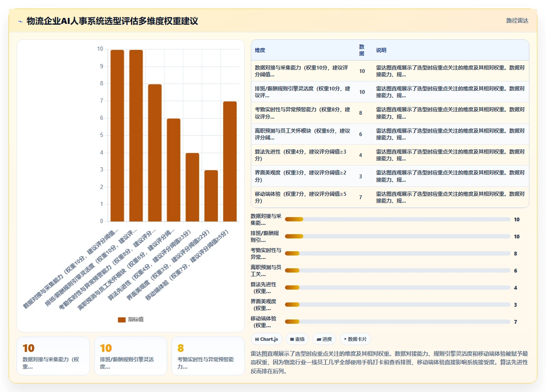Click the 进度 tag chip
This screenshot has width=546, height=392.
(x=324, y=339)
